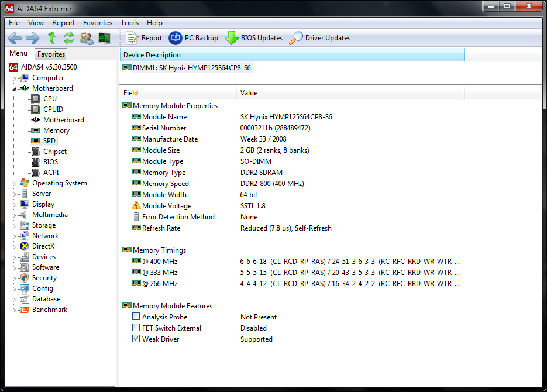Screen dimensions: 547x392
Task: Expand the Computer tree node
Action: click(14, 78)
